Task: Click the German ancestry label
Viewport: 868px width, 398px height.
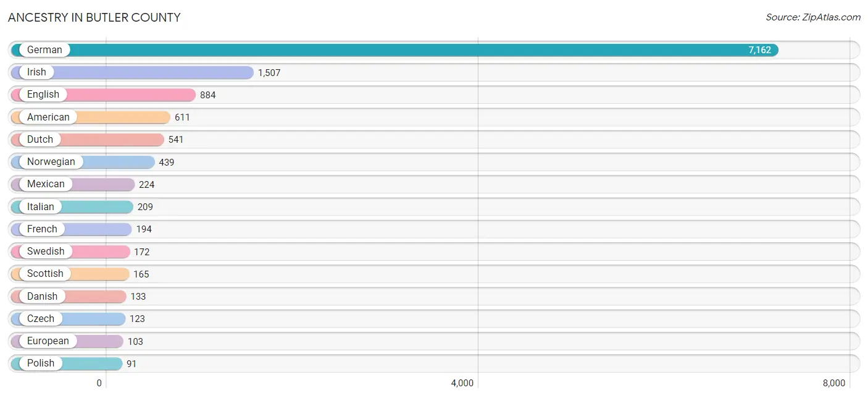Action: point(44,50)
